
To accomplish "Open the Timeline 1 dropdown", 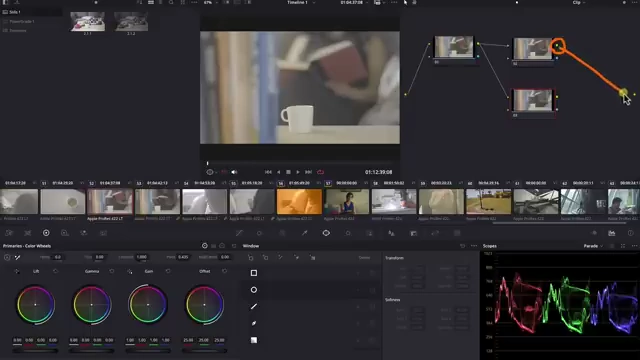I will tap(301, 2).
